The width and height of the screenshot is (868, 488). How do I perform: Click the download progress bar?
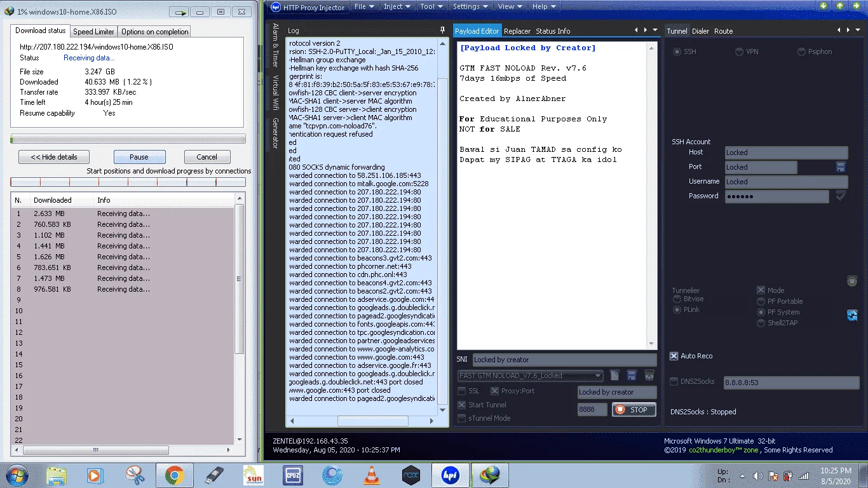128,139
